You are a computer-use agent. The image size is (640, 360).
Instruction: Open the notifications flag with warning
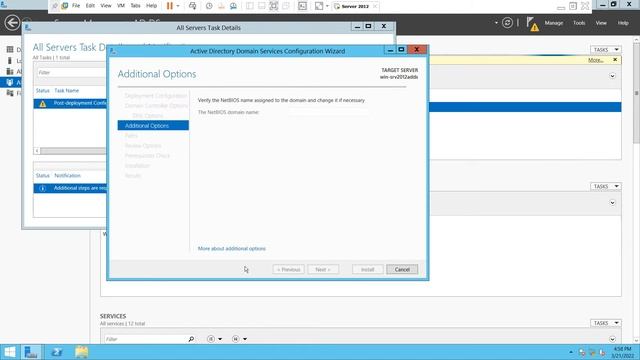tap(532, 24)
